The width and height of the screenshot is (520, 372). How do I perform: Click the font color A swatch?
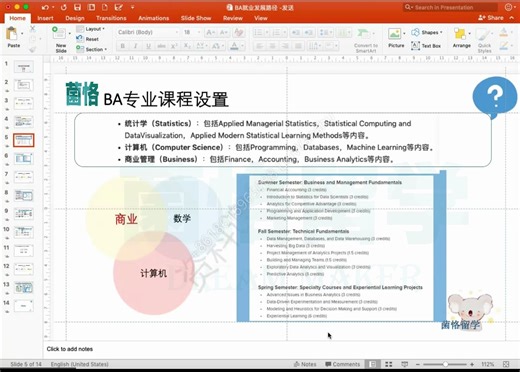[234, 46]
